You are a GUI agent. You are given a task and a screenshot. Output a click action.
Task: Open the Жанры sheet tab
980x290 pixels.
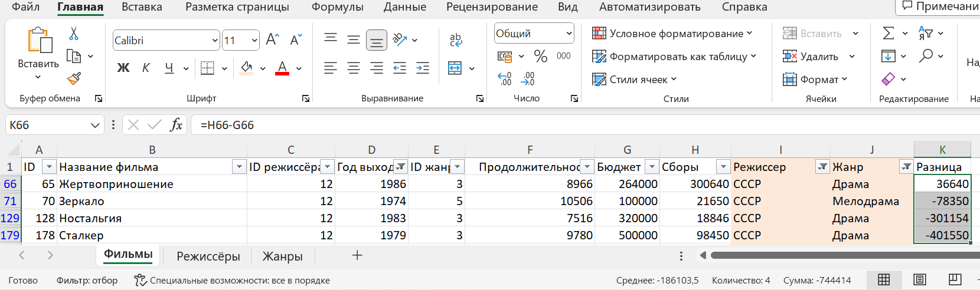click(283, 256)
